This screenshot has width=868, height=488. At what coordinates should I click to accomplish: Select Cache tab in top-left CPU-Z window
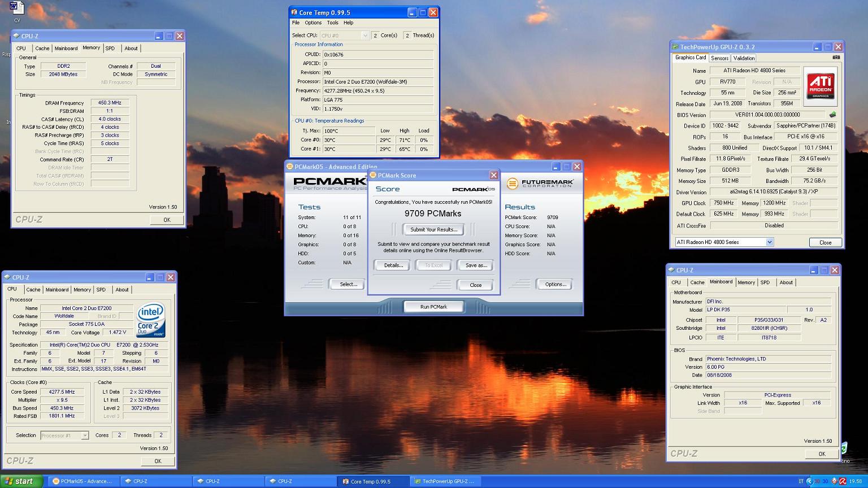42,49
